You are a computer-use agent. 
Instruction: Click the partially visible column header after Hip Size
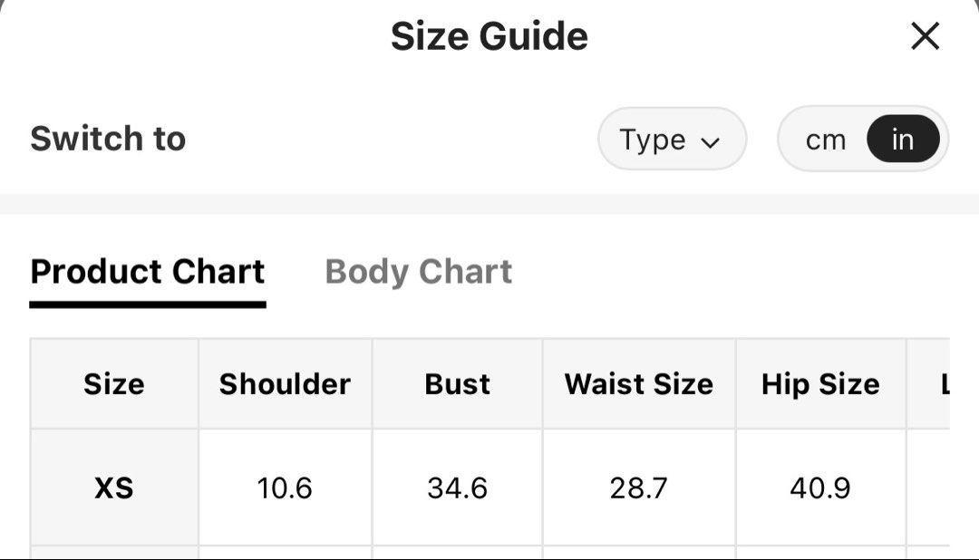tap(945, 384)
